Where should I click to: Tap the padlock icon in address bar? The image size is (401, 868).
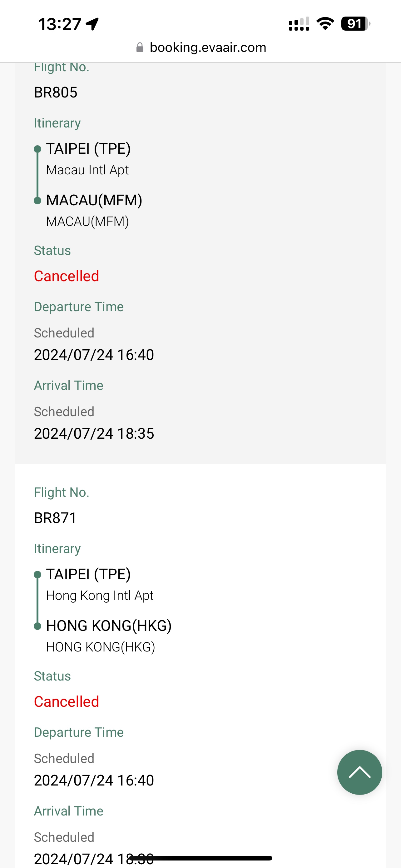pyautogui.click(x=140, y=47)
